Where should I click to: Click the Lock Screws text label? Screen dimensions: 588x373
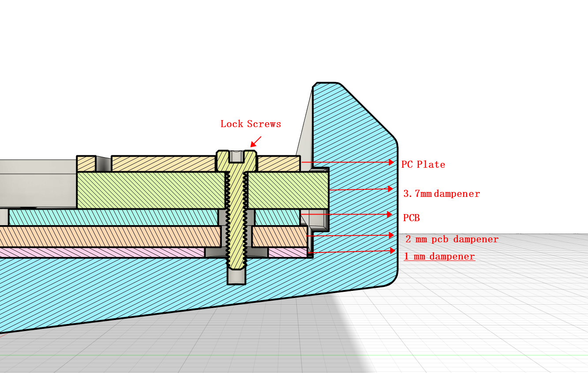coord(251,124)
